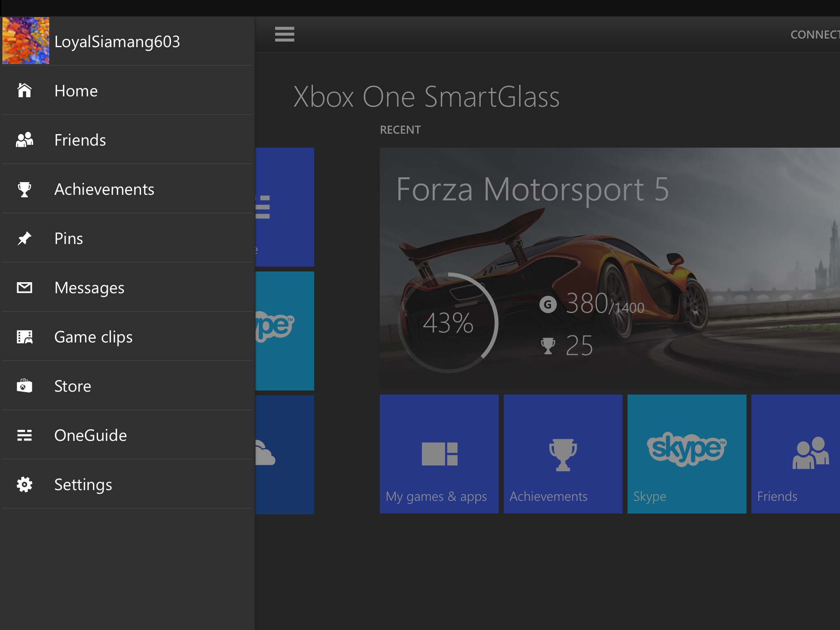Image resolution: width=840 pixels, height=630 pixels.
Task: Tap the CONNECT button at top right
Action: 815,34
